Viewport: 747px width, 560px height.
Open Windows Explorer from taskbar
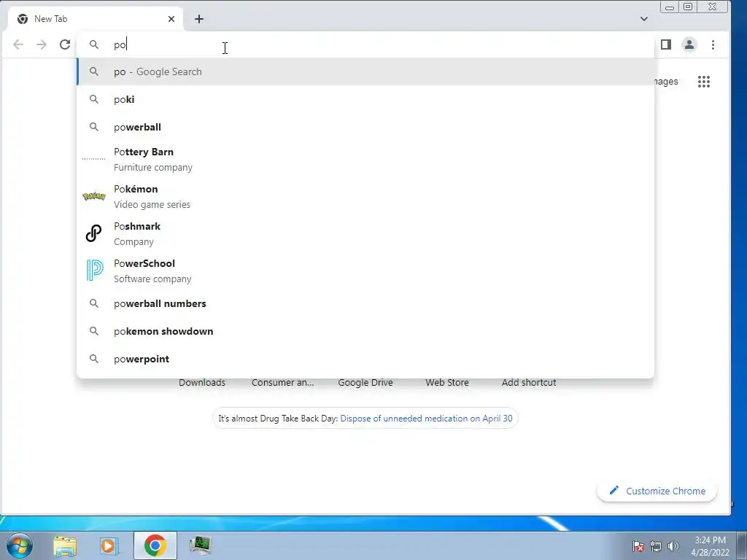[x=65, y=545]
